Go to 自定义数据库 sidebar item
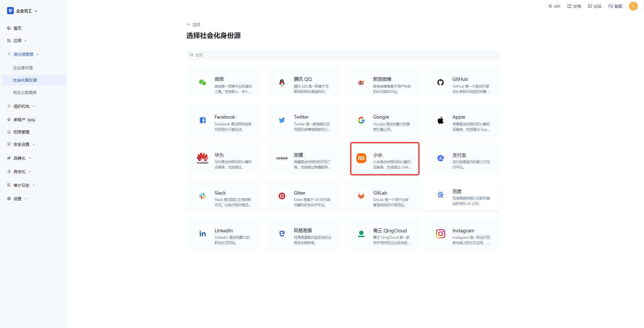This screenshot has width=644, height=328. pyautogui.click(x=25, y=93)
